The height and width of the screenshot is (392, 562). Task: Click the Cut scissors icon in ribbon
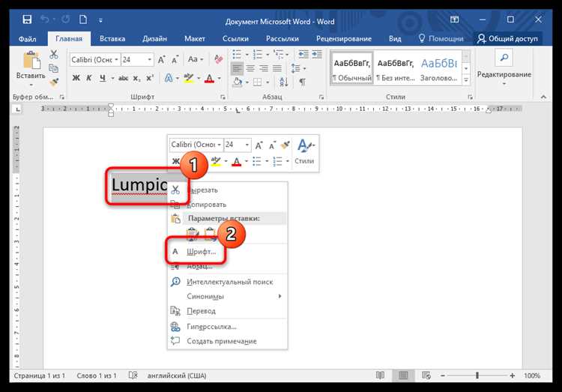pos(54,55)
